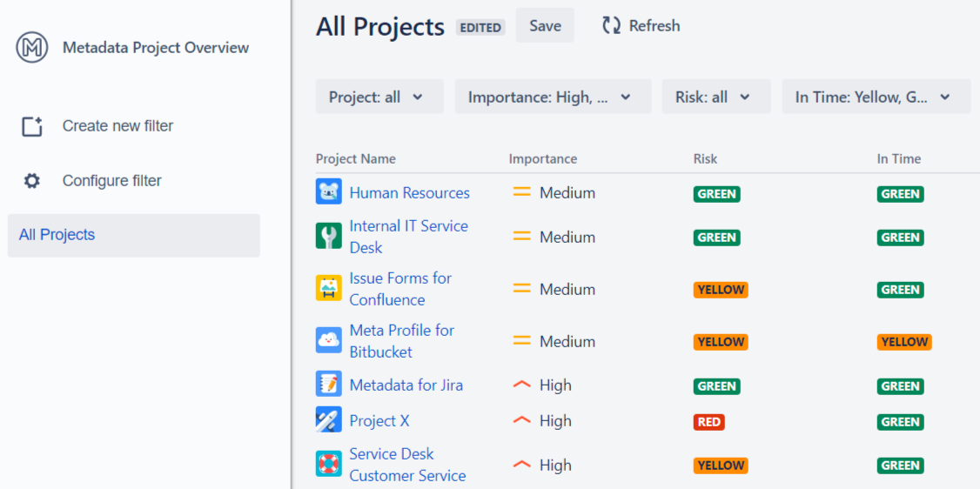Open the Issue Forms for Confluence link
This screenshot has width=980, height=489.
pyautogui.click(x=400, y=289)
